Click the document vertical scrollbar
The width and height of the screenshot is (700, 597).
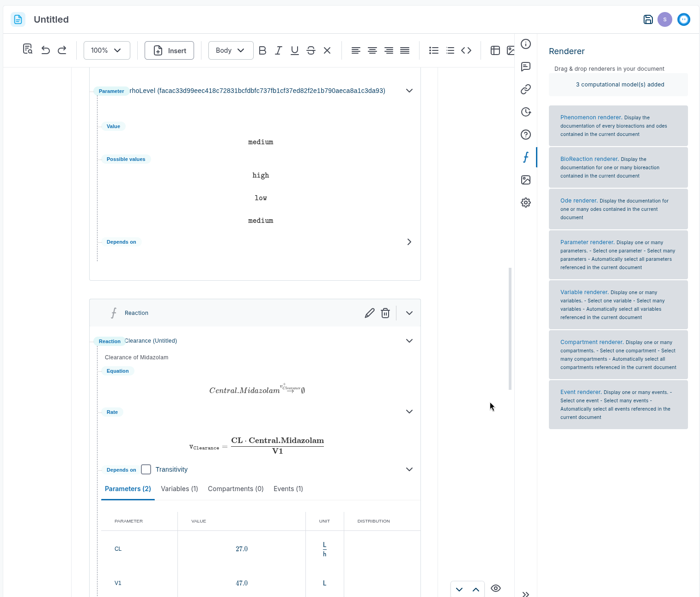tap(510, 329)
